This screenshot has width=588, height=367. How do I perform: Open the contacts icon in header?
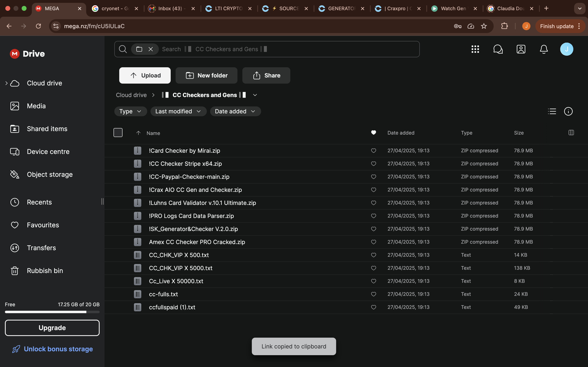pyautogui.click(x=521, y=49)
